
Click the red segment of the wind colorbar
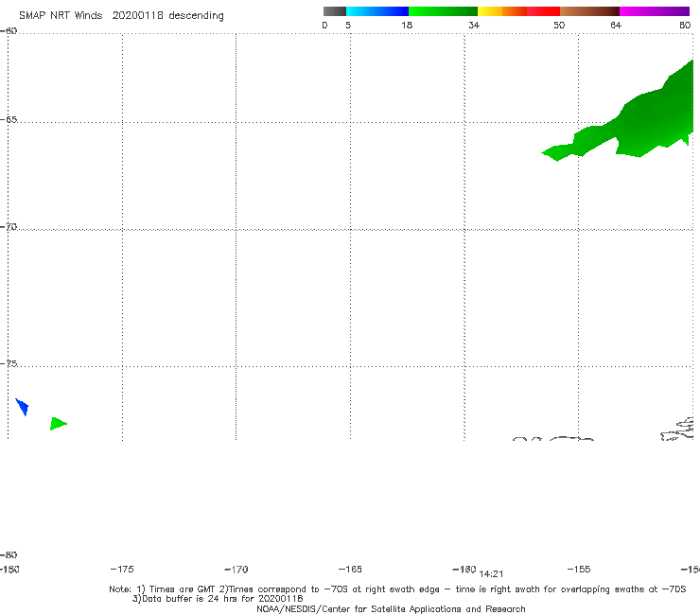pos(543,11)
